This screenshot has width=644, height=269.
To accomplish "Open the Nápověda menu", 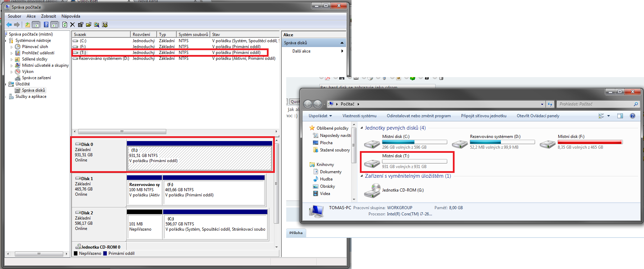I will (71, 16).
